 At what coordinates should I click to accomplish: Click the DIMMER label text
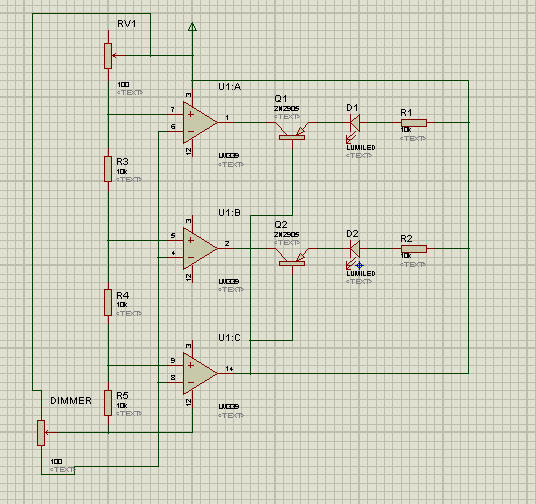pyautogui.click(x=71, y=401)
